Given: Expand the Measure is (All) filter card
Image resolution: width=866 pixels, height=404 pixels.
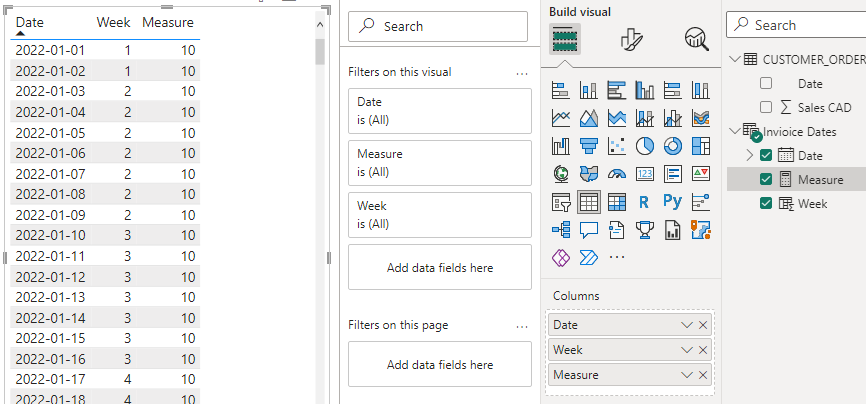Looking at the screenshot, I should tap(440, 162).
